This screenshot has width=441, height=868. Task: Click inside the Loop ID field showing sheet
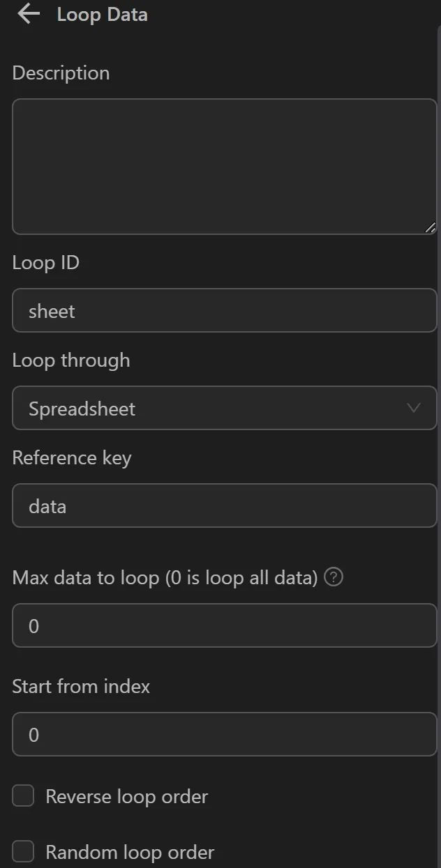pyautogui.click(x=223, y=310)
